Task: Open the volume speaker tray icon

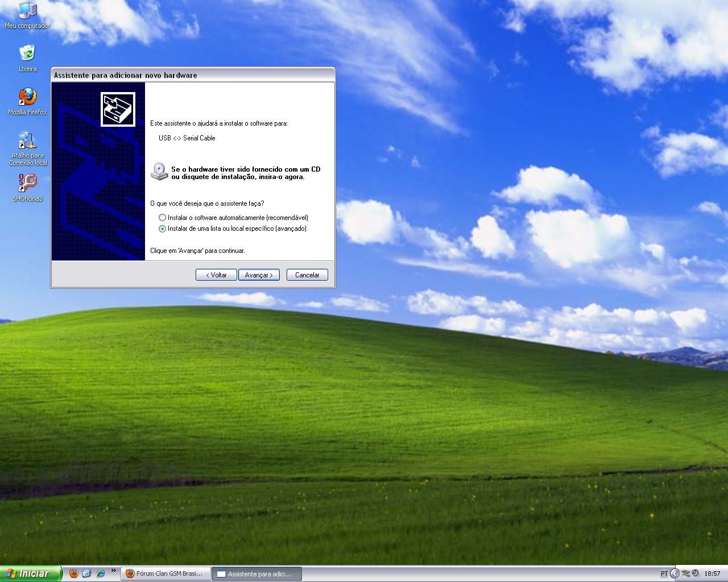Action: 695,573
